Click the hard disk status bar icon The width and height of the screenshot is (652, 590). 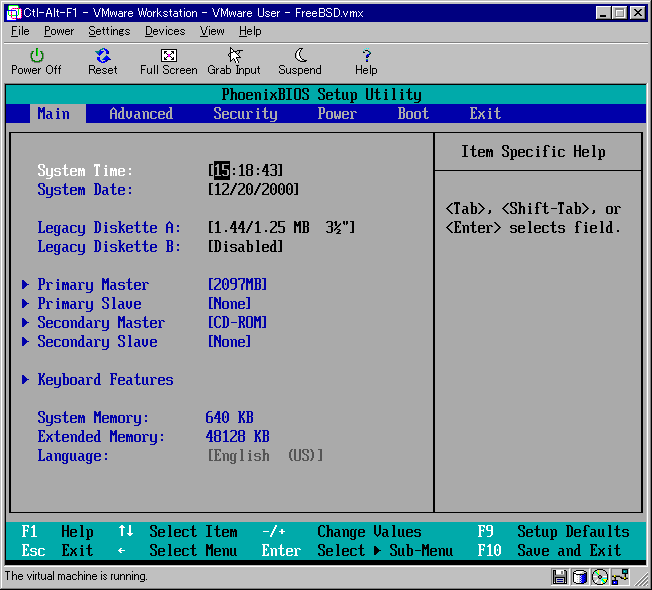(579, 577)
